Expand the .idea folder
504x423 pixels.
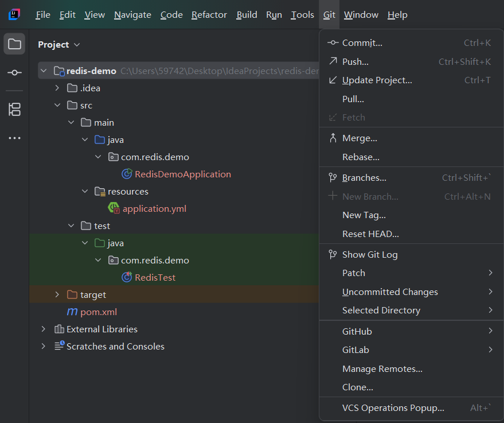point(57,88)
